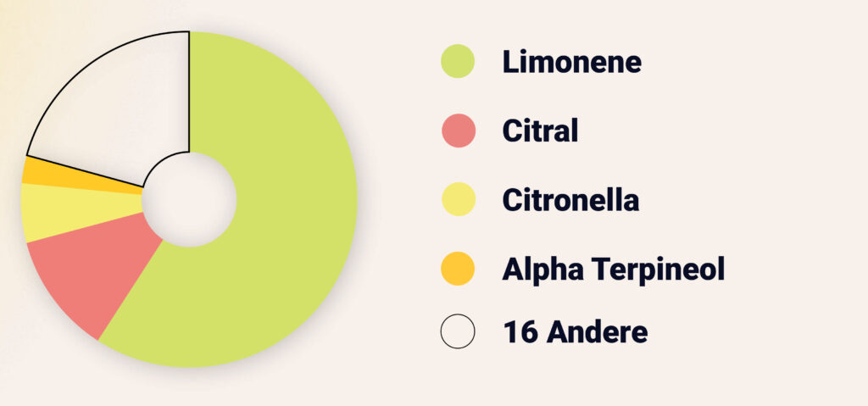Click the Citronella legend label
This screenshot has width=868, height=406.
[x=570, y=201]
